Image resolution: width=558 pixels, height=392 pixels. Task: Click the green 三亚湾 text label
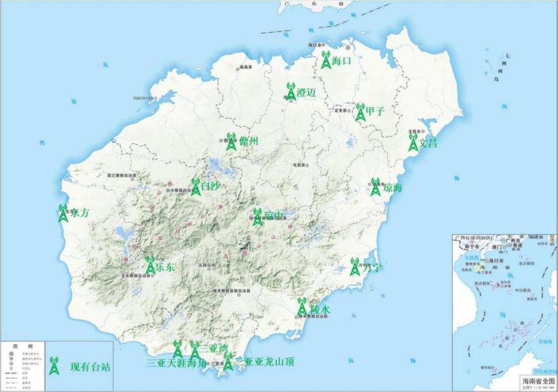tap(214, 349)
